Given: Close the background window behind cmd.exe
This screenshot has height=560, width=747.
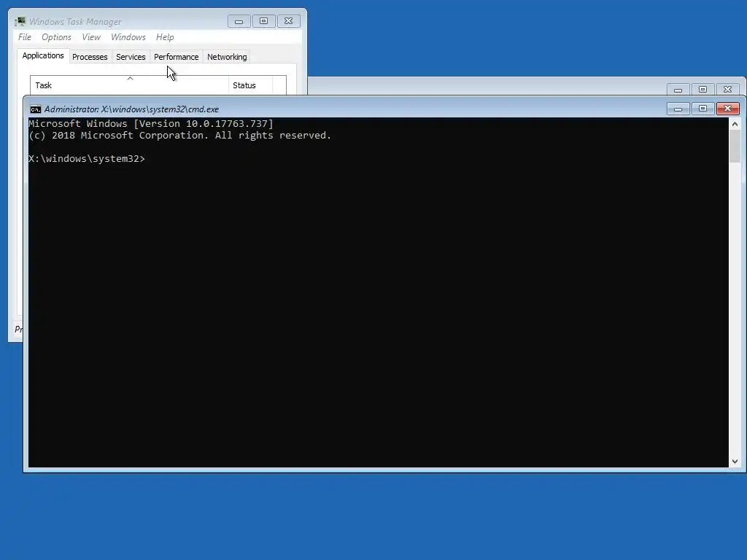Looking at the screenshot, I should click(x=728, y=90).
